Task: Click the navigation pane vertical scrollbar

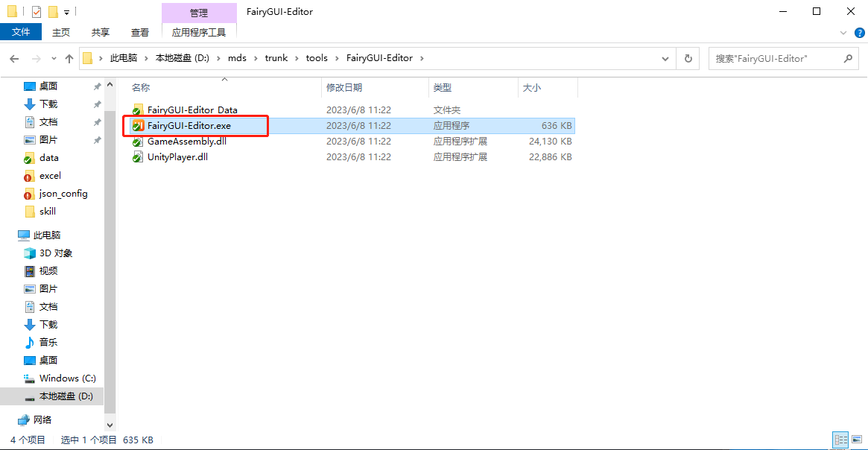Action: coord(110,246)
